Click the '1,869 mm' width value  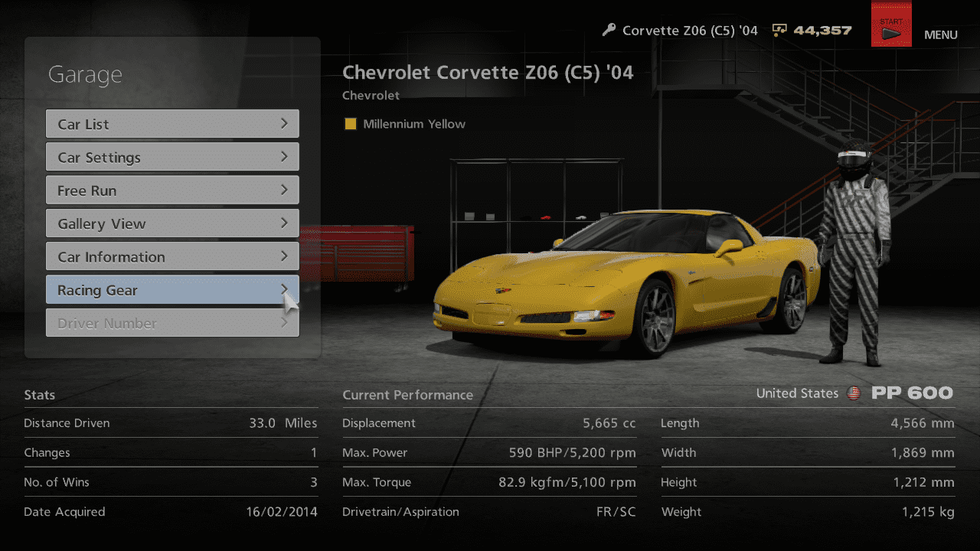tap(923, 453)
